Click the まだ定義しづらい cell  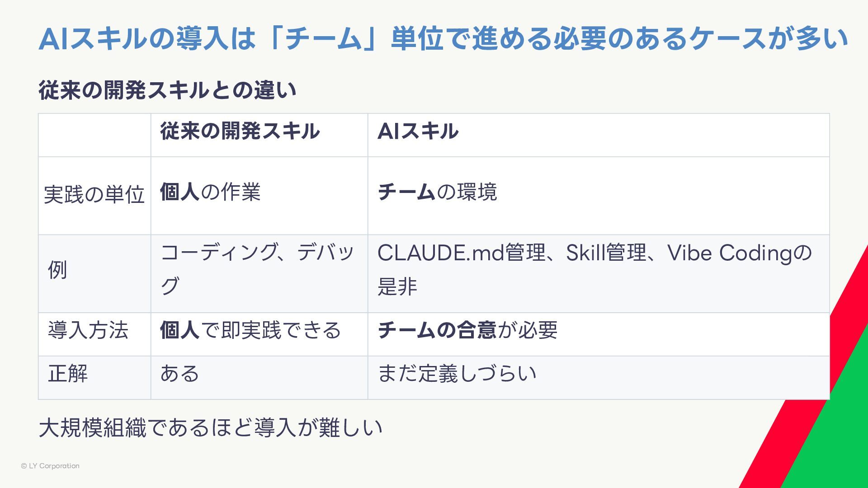tap(457, 374)
